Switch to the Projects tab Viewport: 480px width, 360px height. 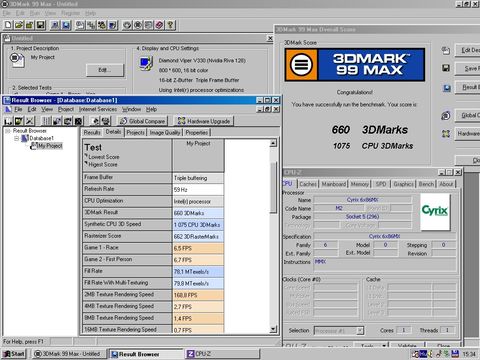point(135,133)
